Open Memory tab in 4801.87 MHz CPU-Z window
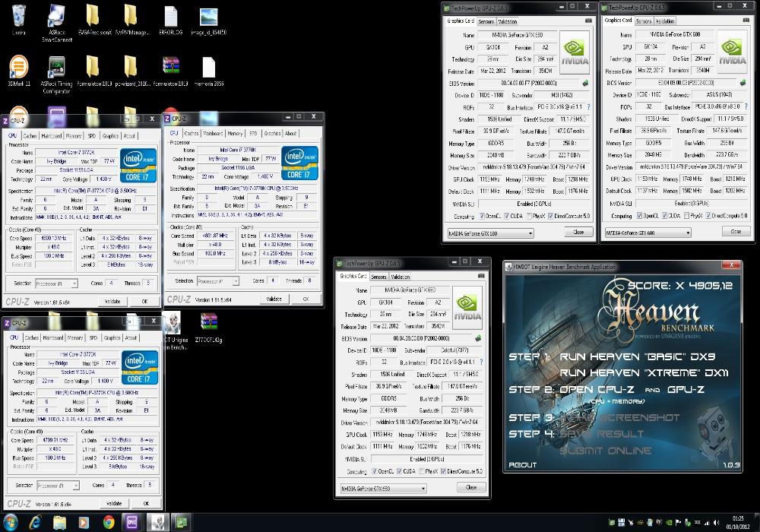 [x=235, y=133]
